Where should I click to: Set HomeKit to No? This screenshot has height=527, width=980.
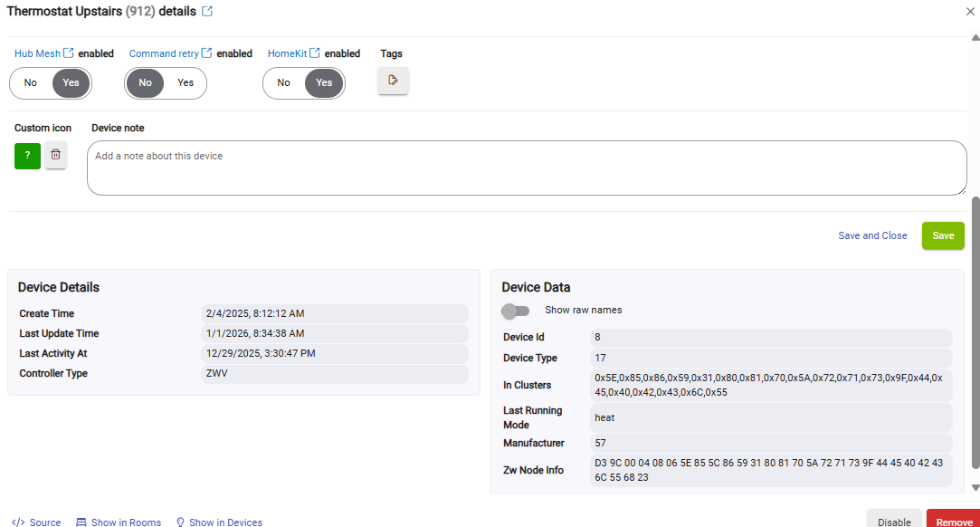[284, 83]
